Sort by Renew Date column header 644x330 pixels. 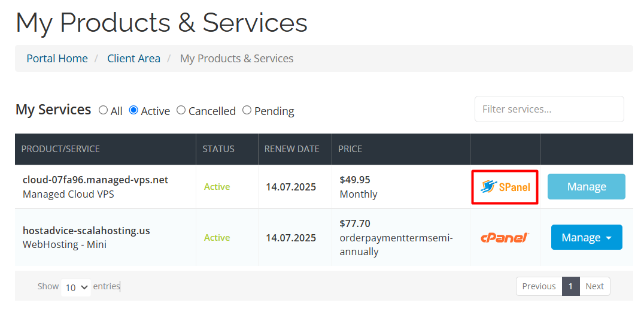click(x=295, y=149)
